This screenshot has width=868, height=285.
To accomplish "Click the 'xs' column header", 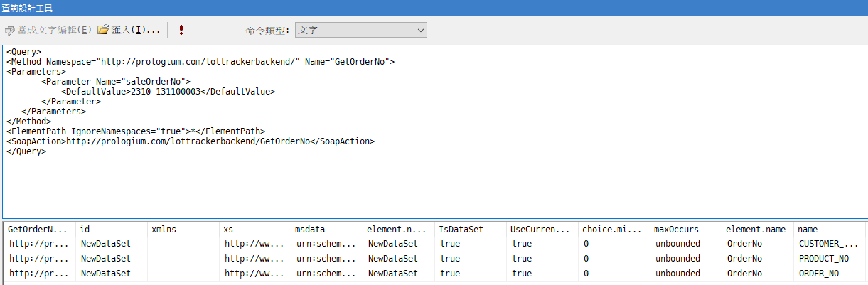I will (254, 230).
